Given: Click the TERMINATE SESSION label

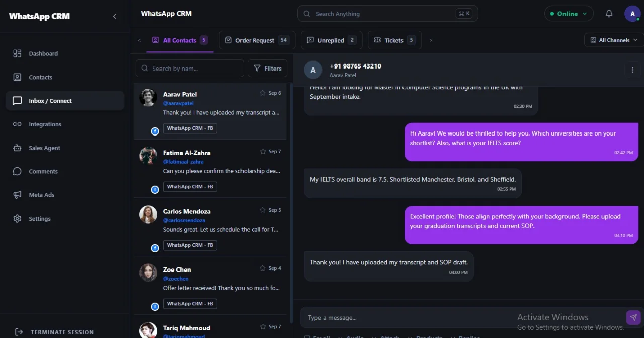Looking at the screenshot, I should (x=62, y=332).
